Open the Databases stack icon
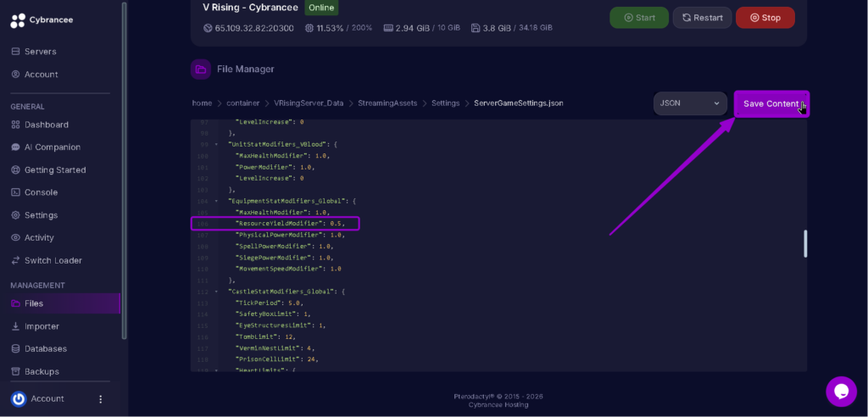 click(15, 349)
